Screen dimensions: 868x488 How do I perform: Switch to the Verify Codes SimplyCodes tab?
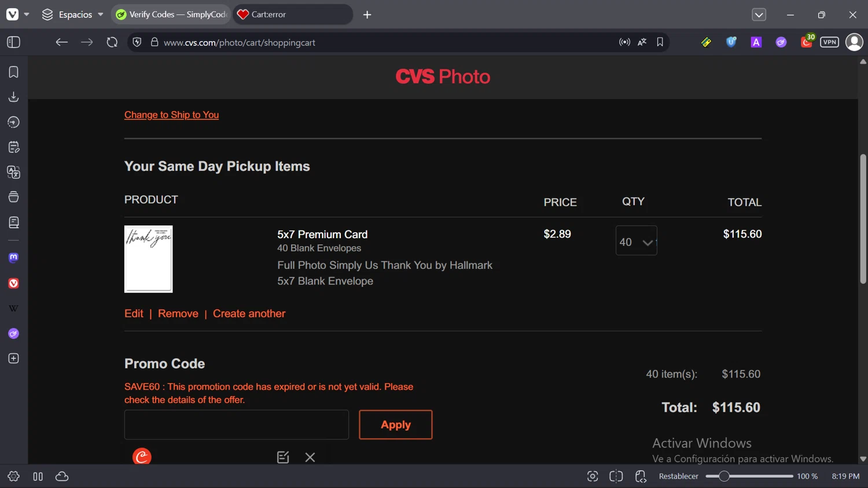tap(171, 14)
